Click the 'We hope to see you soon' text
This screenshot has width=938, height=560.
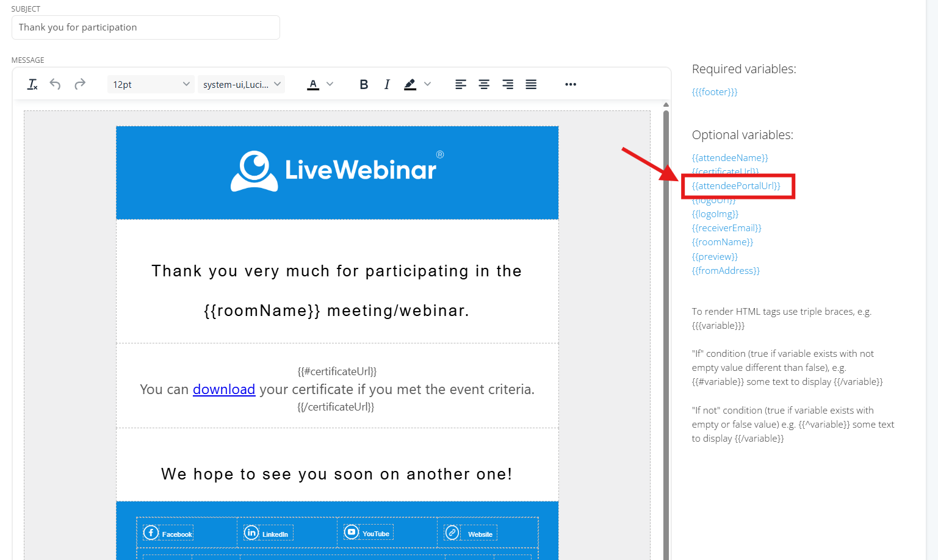pyautogui.click(x=337, y=474)
